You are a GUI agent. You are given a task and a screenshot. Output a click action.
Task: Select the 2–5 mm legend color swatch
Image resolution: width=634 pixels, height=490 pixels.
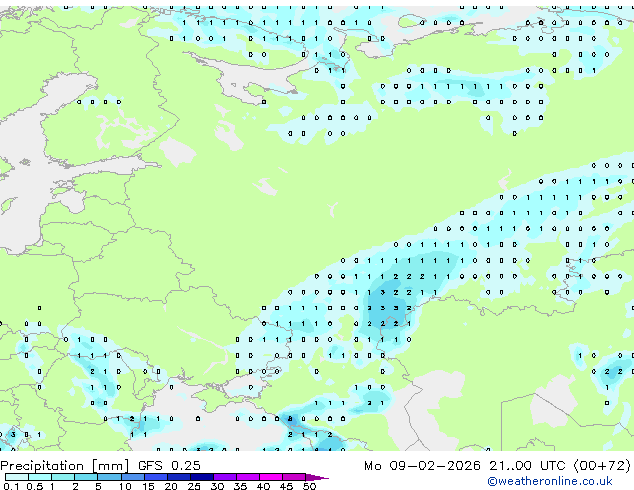click(86, 477)
